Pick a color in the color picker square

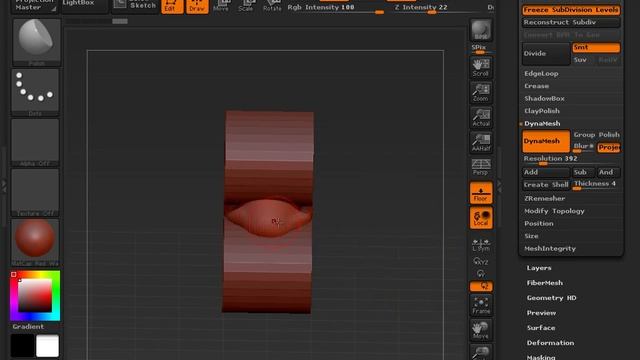point(35,296)
